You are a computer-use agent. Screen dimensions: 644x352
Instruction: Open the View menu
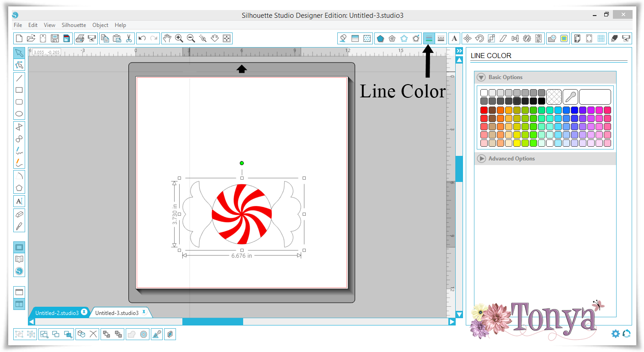coord(50,25)
